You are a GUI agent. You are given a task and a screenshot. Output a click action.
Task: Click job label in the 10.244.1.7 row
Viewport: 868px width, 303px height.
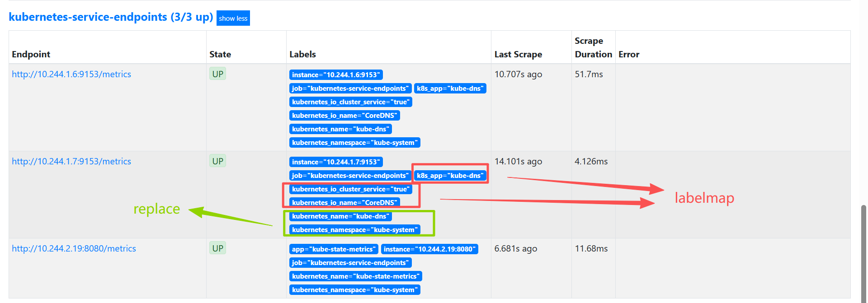350,176
